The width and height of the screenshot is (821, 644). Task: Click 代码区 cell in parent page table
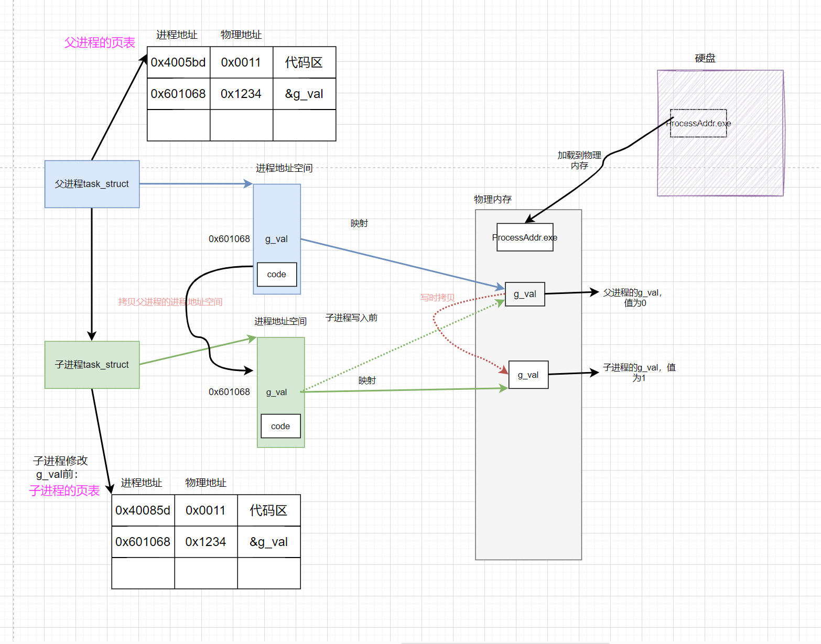click(x=305, y=62)
